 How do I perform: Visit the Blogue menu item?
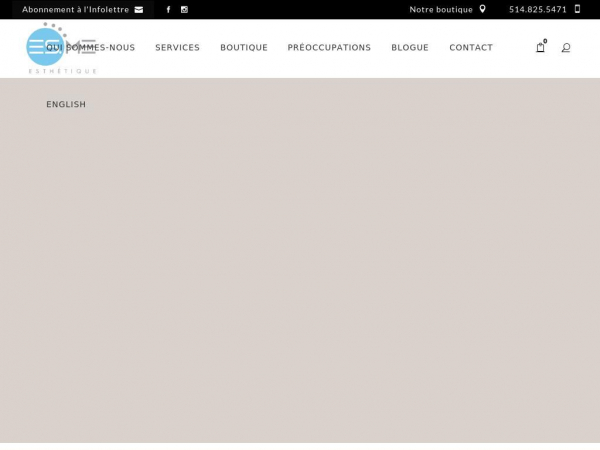click(410, 47)
